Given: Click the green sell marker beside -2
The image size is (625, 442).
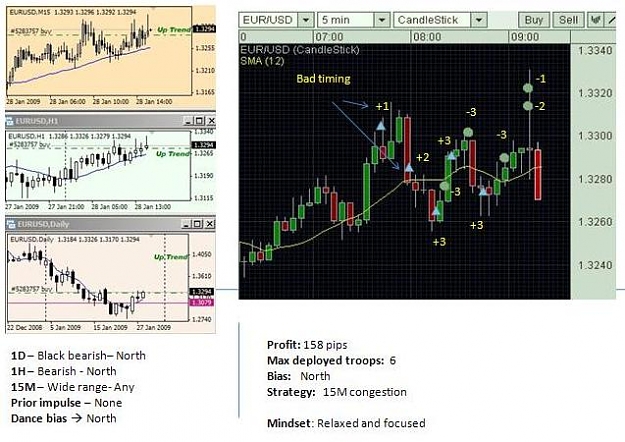Looking at the screenshot, I should (528, 106).
